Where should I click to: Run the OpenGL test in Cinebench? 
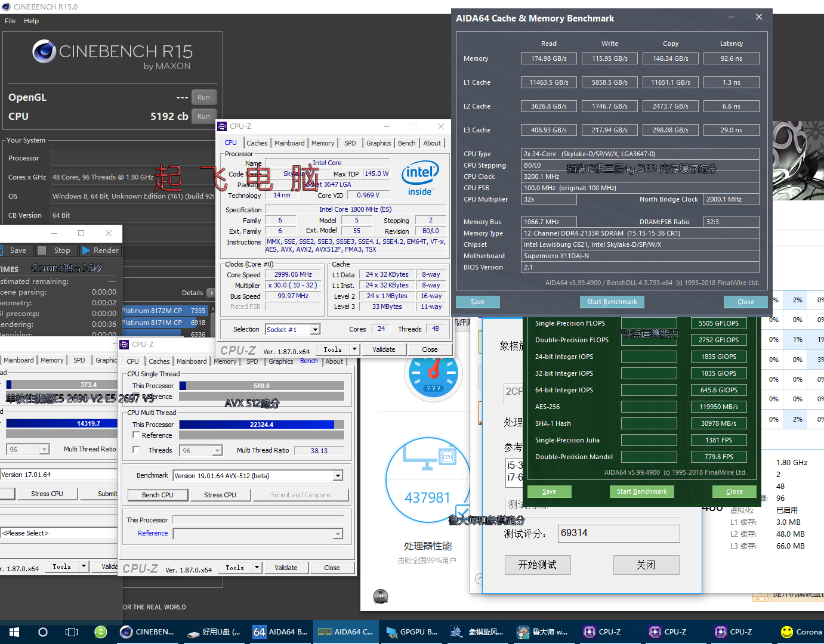click(203, 97)
